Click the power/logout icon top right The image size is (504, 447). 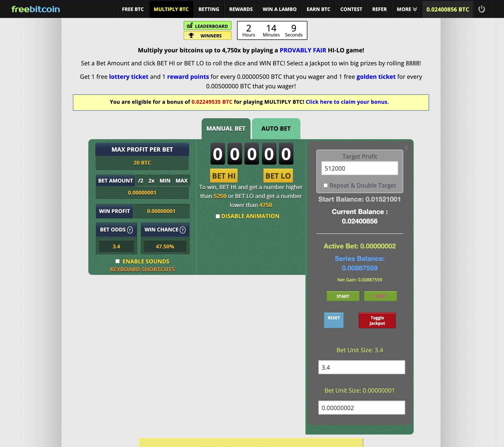482,9
